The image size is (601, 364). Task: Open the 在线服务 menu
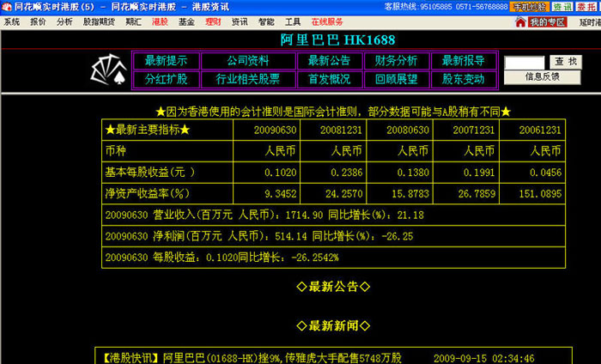pyautogui.click(x=326, y=21)
